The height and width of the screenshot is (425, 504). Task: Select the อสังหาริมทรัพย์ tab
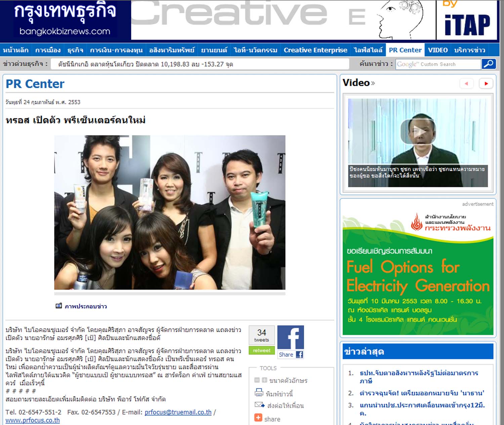pyautogui.click(x=172, y=50)
